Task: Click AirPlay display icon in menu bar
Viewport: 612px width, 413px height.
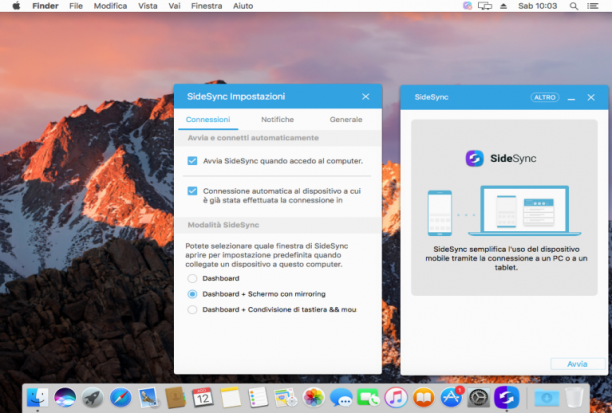Action: 485,6
